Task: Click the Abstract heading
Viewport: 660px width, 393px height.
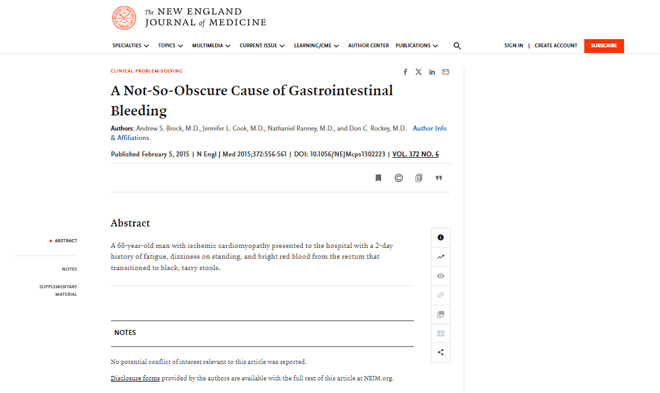Action: pyautogui.click(x=130, y=223)
